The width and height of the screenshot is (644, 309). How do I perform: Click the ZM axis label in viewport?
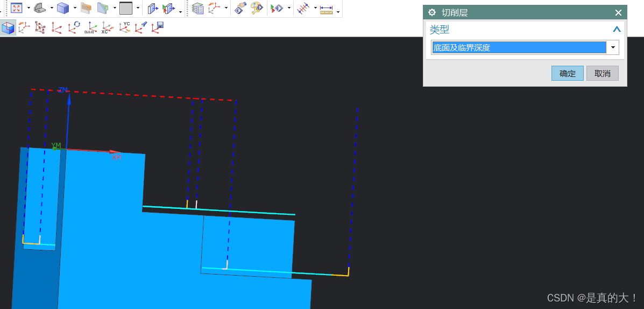(63, 89)
